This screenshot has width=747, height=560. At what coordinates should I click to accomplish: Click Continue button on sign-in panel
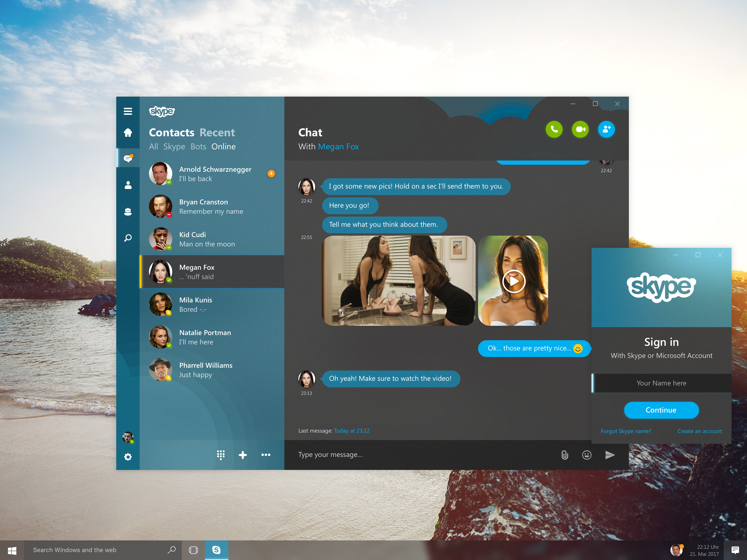[661, 410]
